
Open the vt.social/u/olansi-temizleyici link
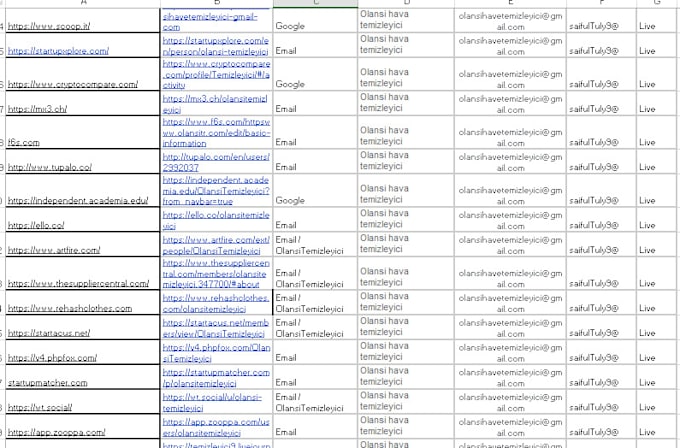pyautogui.click(x=212, y=402)
